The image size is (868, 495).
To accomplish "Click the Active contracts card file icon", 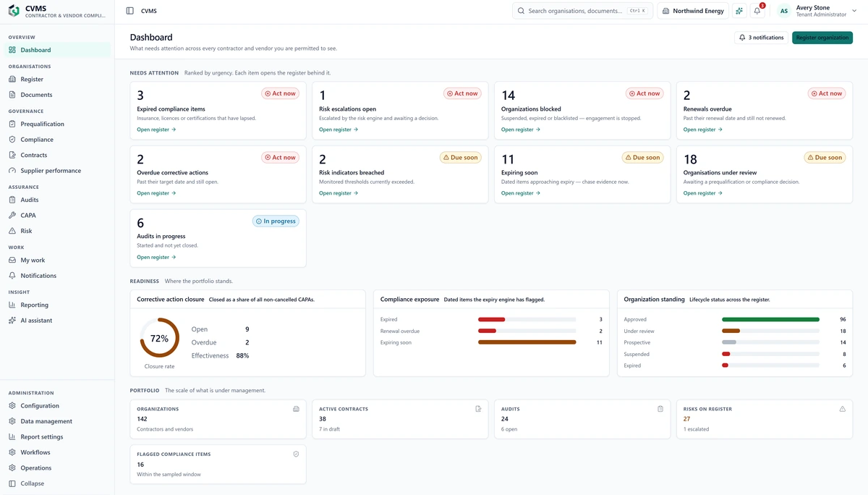I will 478,409.
